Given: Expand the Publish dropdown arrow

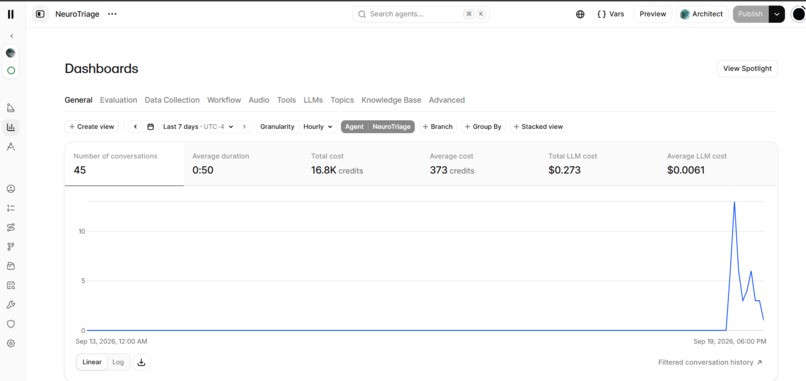Looking at the screenshot, I should 777,14.
